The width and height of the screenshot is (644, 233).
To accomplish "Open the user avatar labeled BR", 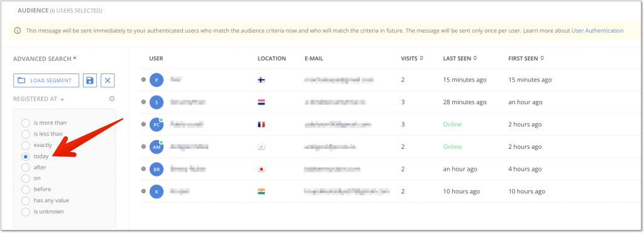I will (x=157, y=169).
